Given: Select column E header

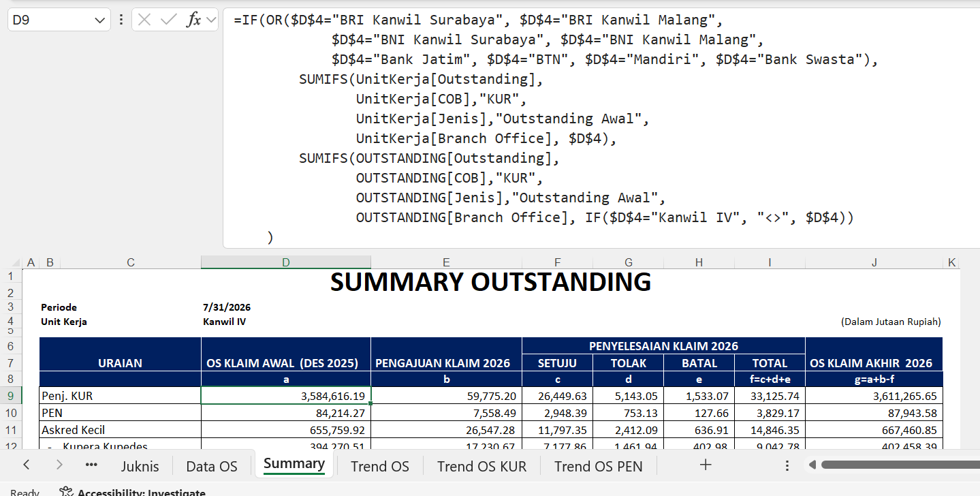Looking at the screenshot, I should pos(446,262).
